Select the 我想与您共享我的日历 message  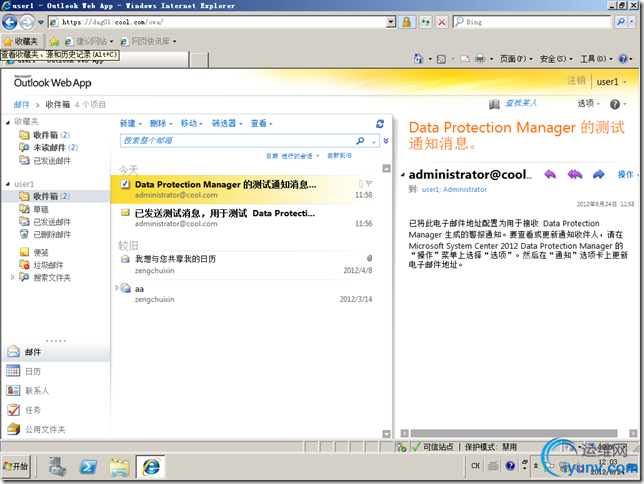251,264
